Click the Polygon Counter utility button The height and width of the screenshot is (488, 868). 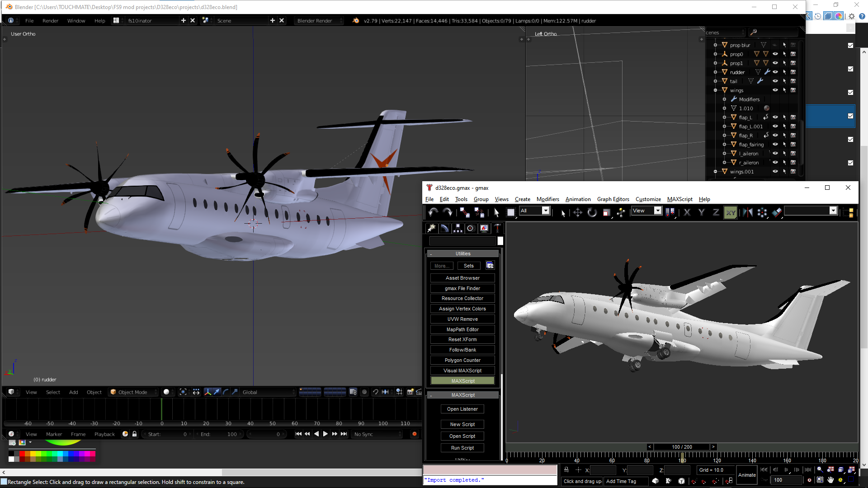(462, 360)
